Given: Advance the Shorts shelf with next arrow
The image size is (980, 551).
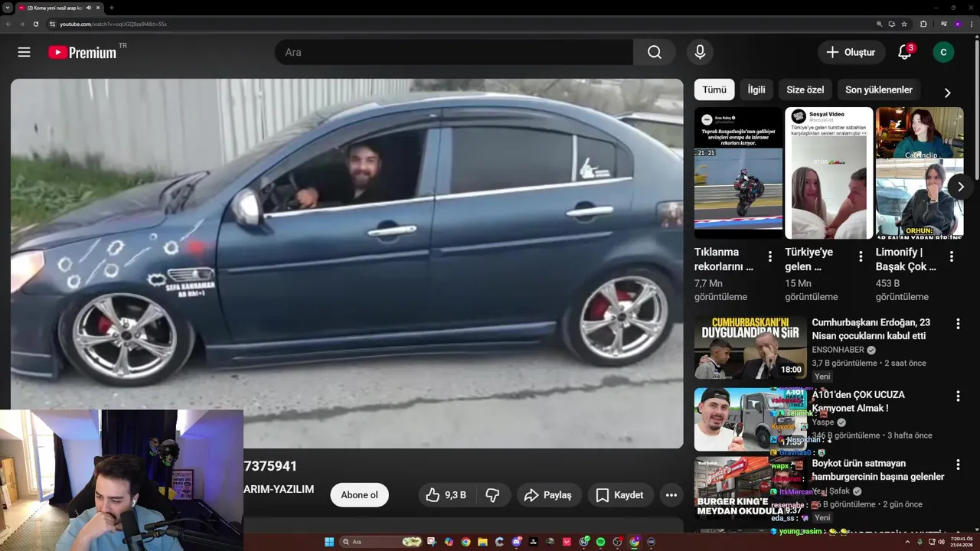Looking at the screenshot, I should 960,187.
